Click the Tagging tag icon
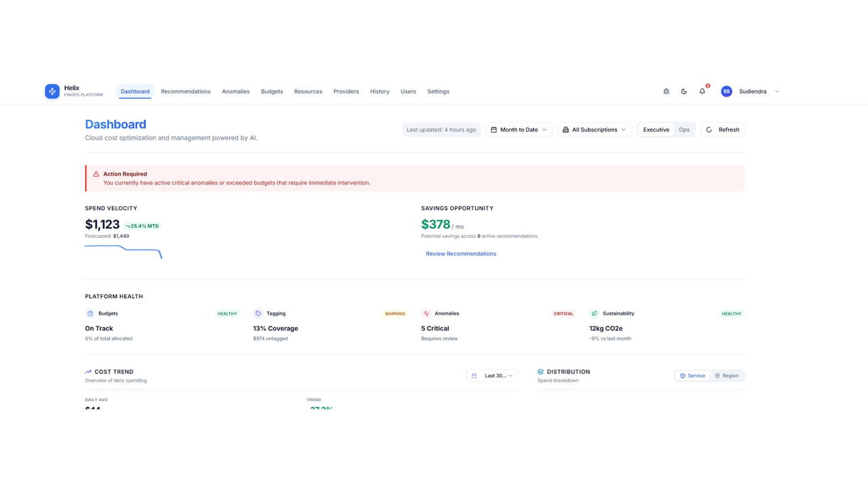The width and height of the screenshot is (868, 488). [x=258, y=314]
